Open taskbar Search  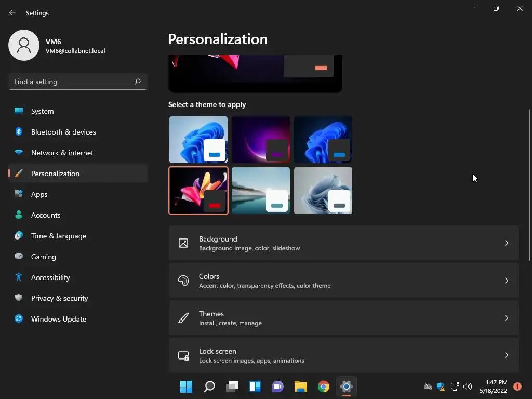(x=209, y=387)
